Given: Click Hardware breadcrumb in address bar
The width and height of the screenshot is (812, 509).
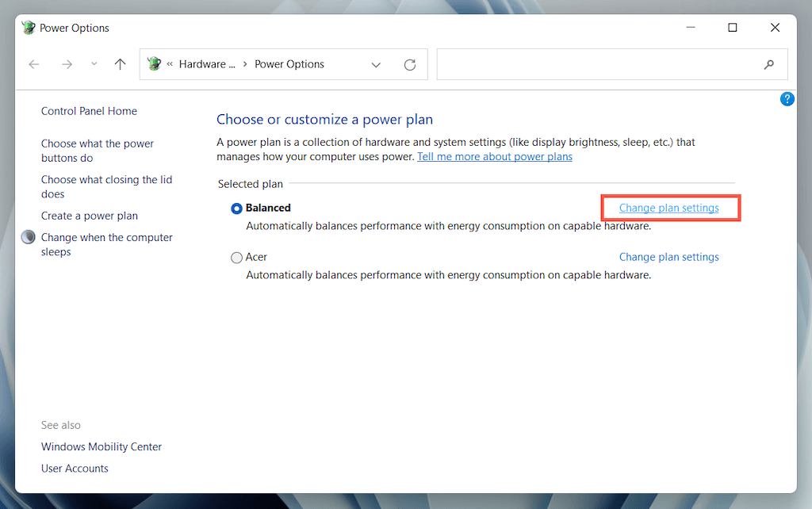Looking at the screenshot, I should (207, 64).
